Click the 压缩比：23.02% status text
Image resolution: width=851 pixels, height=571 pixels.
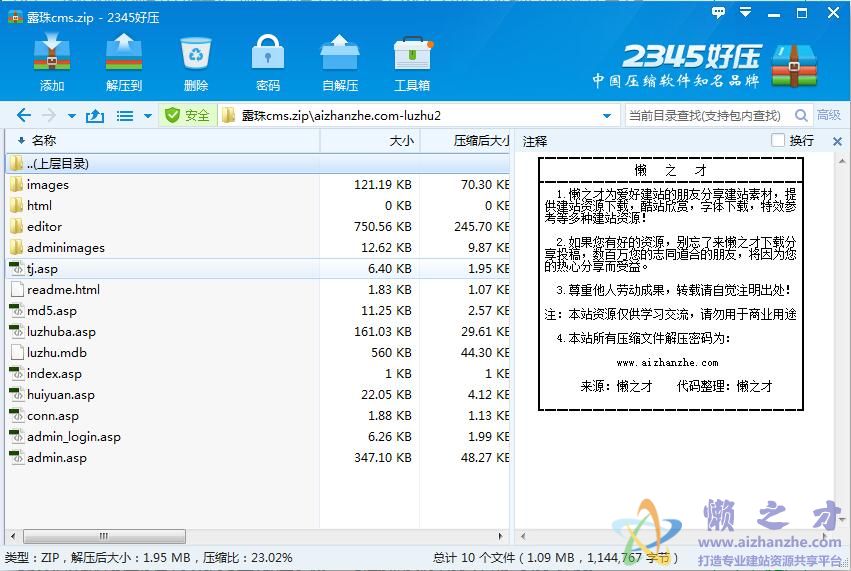[247, 557]
